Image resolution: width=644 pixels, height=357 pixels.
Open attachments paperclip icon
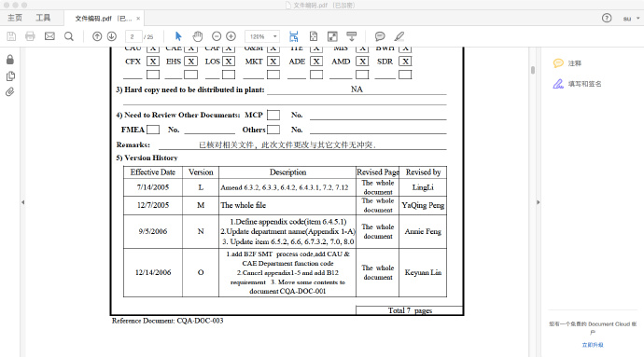pos(10,92)
